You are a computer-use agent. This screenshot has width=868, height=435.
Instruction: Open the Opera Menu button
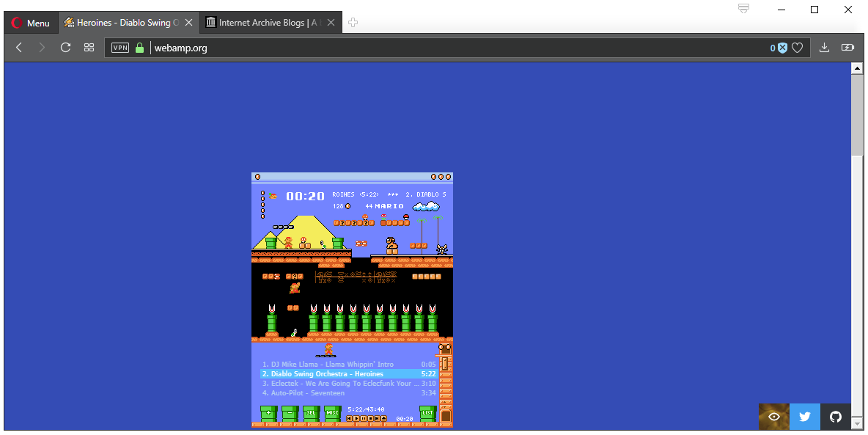click(31, 23)
